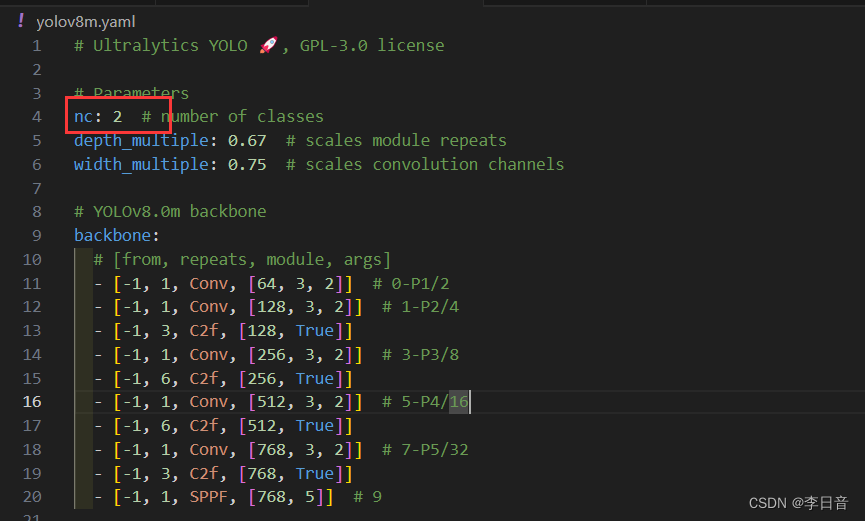
Task: Click the number 64 on line 11
Action: (x=266, y=284)
